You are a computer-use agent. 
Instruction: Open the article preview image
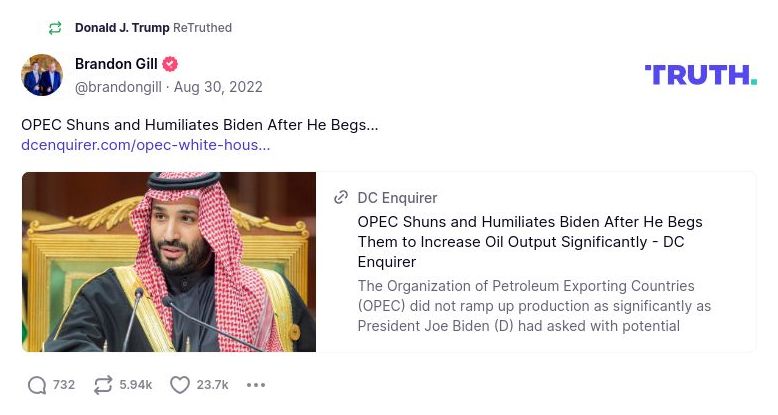pos(169,262)
